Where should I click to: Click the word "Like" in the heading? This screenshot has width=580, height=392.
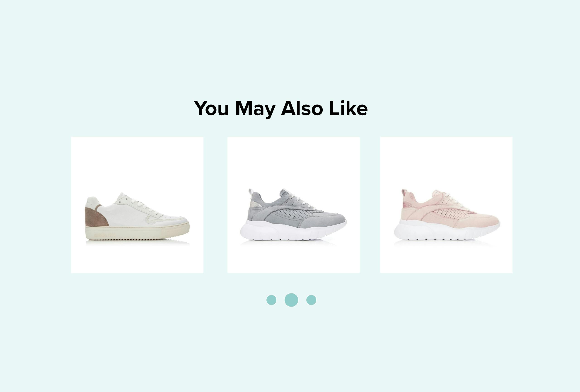[348, 108]
